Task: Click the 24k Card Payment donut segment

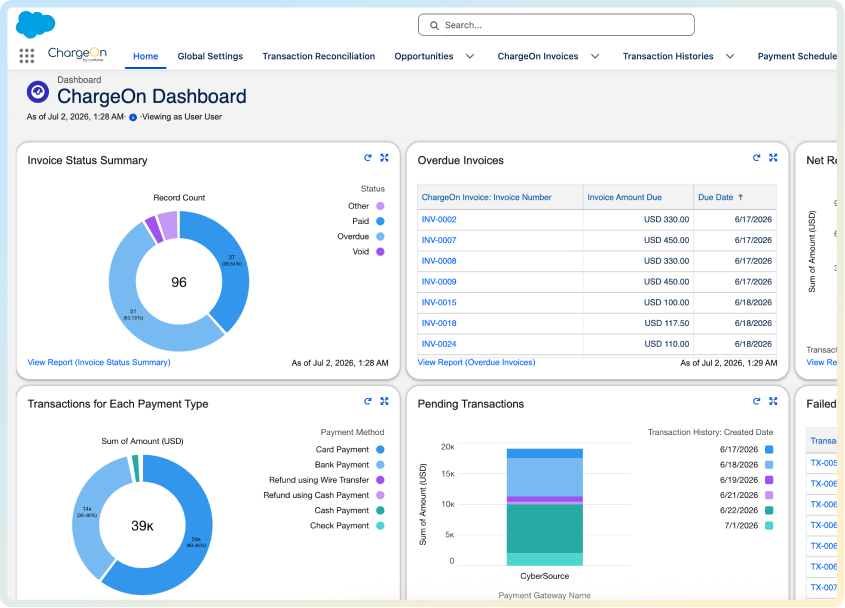Action: tap(197, 542)
